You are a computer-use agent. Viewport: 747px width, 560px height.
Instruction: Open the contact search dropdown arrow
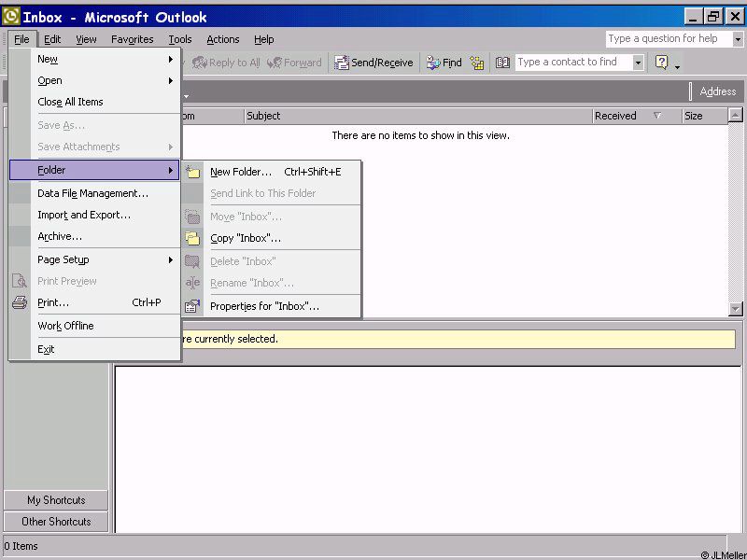coord(638,63)
